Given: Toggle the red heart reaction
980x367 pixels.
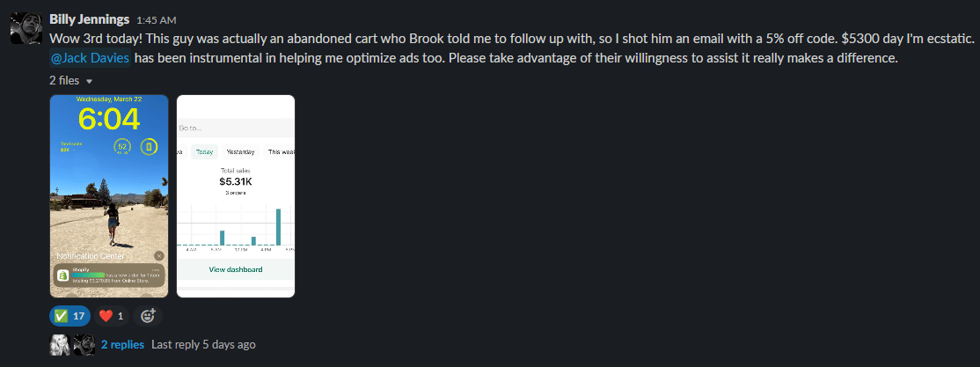Looking at the screenshot, I should click(x=111, y=316).
